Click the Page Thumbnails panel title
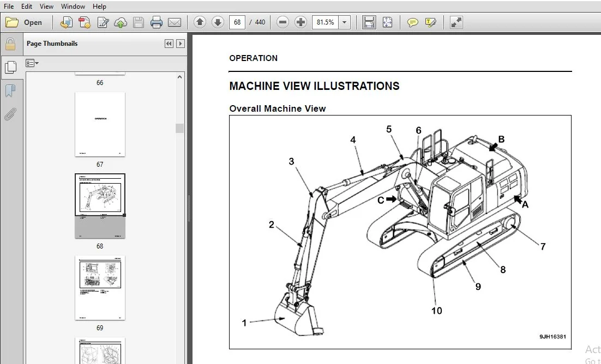Viewport: 601px width, 364px height. click(x=52, y=44)
